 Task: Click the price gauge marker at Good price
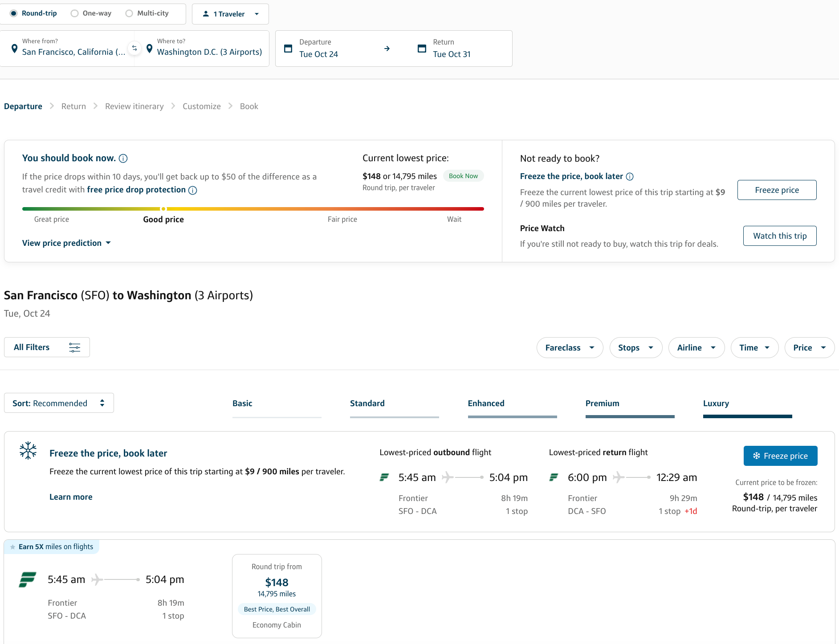coord(163,209)
